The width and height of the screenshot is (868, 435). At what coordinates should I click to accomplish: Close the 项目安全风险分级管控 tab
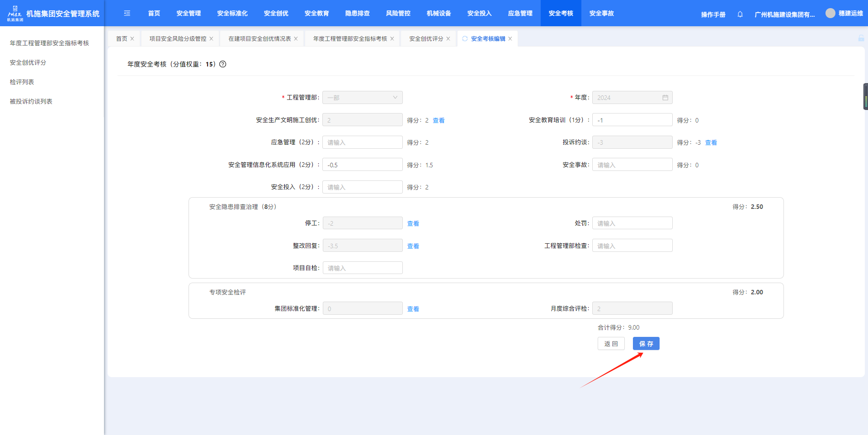[x=211, y=39]
